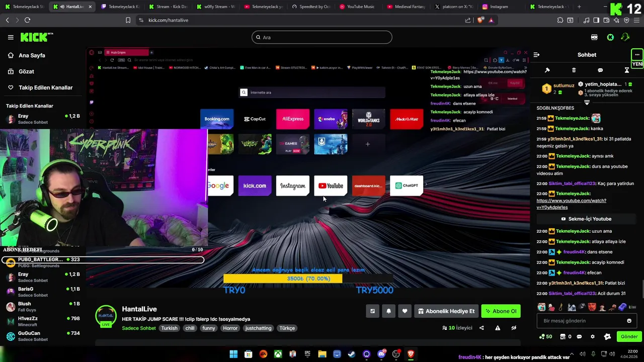Open the Xbox app in taskbar
This screenshot has width=644, height=362.
click(x=278, y=354)
